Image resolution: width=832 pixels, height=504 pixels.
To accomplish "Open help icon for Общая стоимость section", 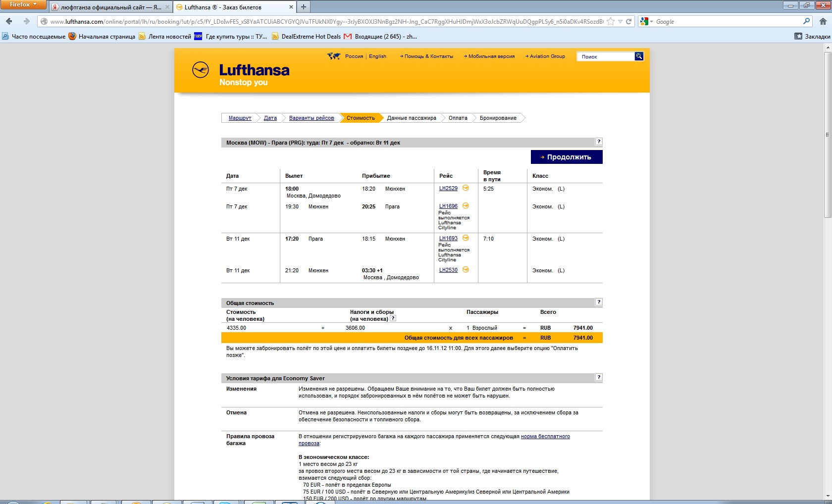I will pos(599,302).
